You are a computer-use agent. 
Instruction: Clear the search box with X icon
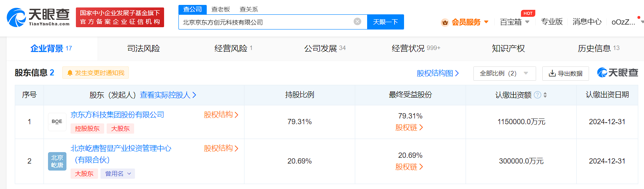tap(357, 22)
